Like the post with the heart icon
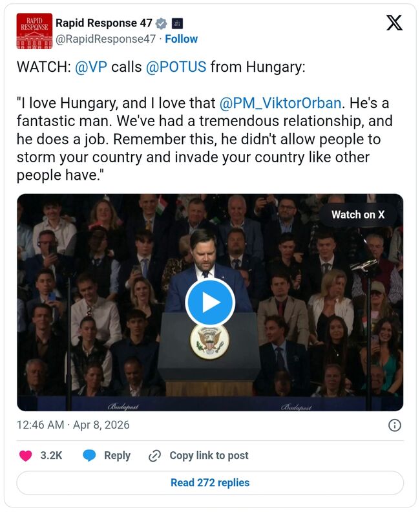 tap(26, 456)
